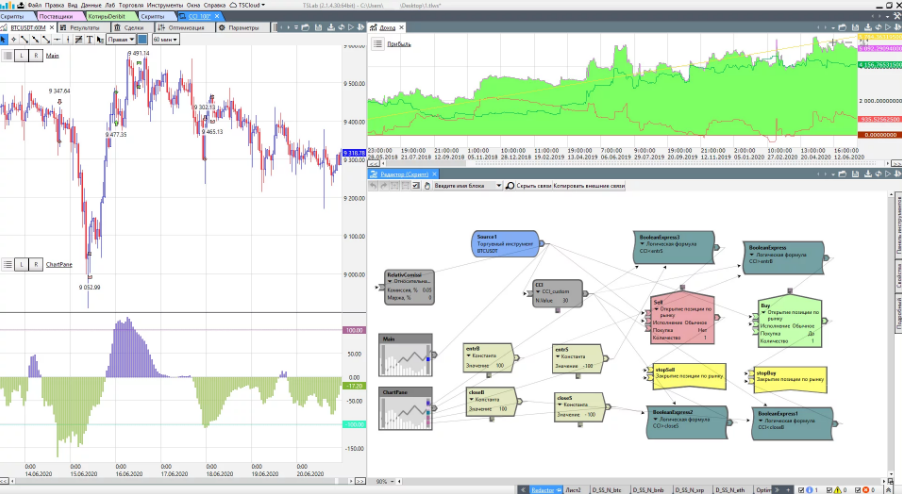
Task: Click the run play icon in chart header
Action: (x=350, y=27)
